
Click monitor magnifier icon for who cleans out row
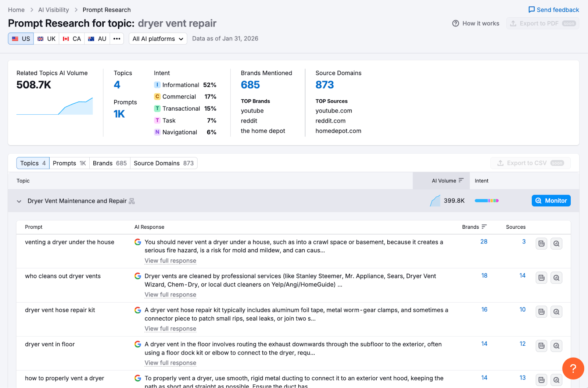point(556,278)
